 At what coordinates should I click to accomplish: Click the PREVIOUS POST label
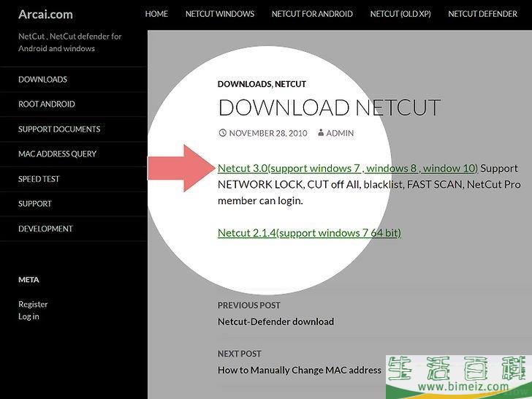pyautogui.click(x=249, y=305)
